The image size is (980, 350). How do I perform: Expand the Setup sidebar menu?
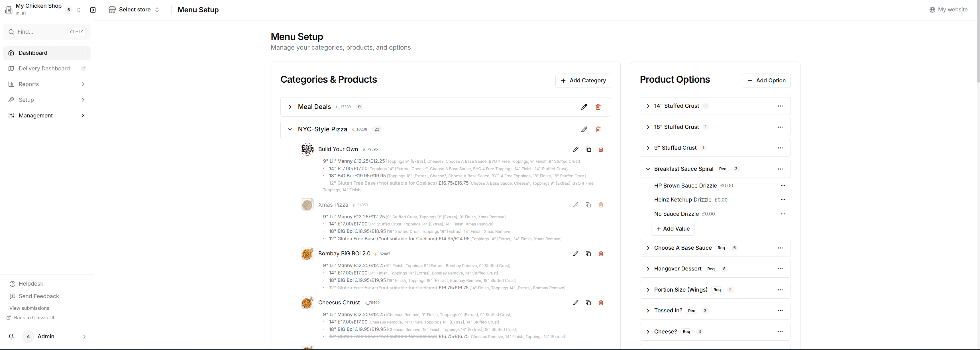click(47, 100)
